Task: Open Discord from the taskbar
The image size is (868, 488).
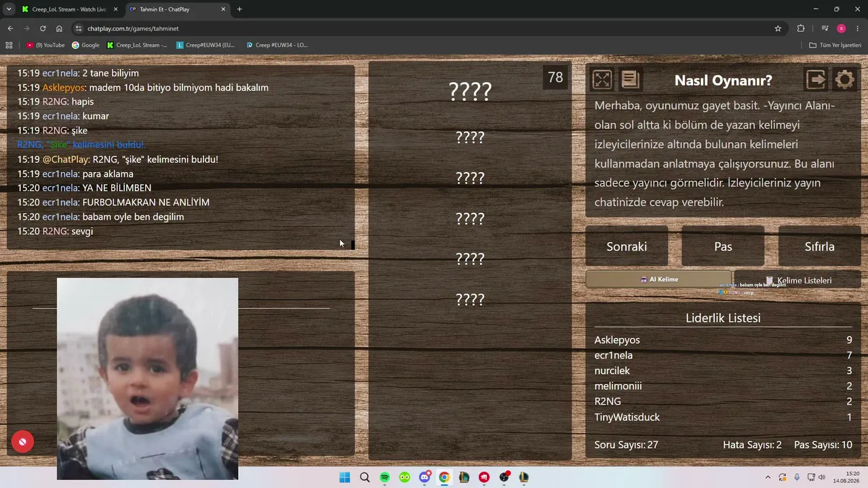Action: (x=425, y=477)
